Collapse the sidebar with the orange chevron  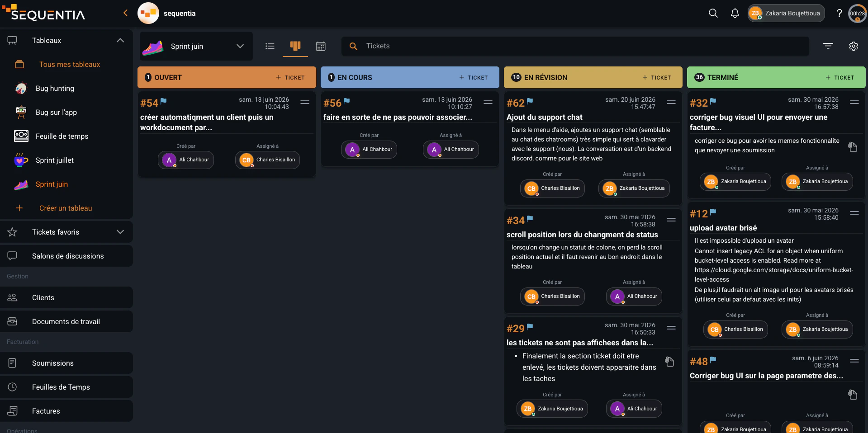125,13
